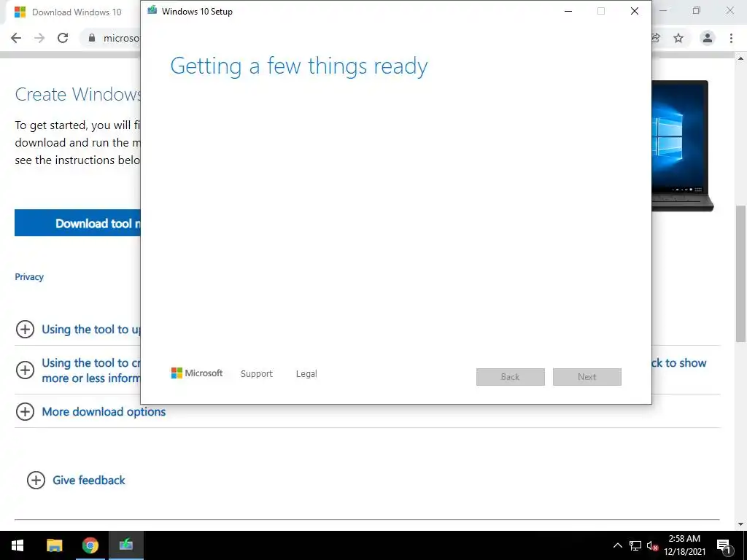Click scrollbar down arrow in Chrome
Viewport: 747px width, 560px height.
pyautogui.click(x=740, y=524)
